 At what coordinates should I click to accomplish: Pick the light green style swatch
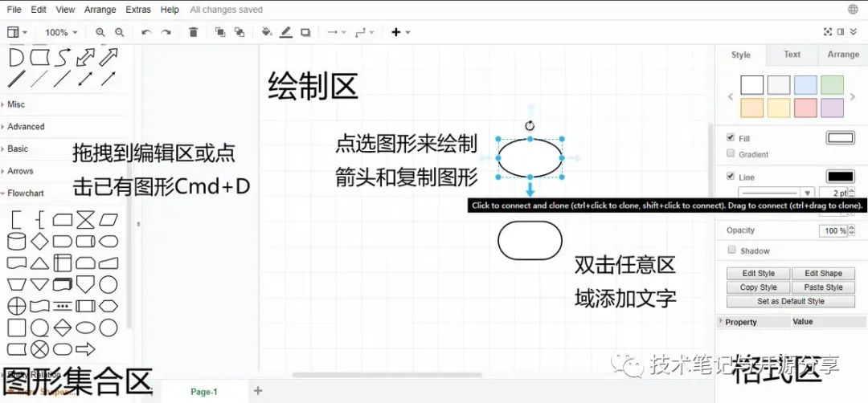click(x=832, y=85)
